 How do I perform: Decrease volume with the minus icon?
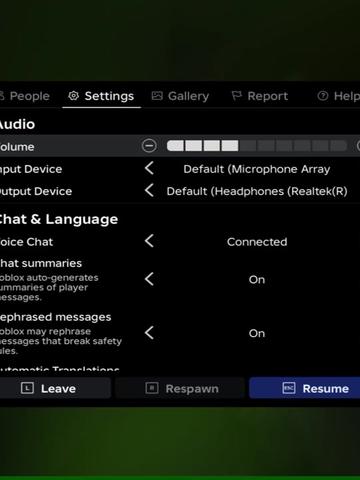point(149,146)
